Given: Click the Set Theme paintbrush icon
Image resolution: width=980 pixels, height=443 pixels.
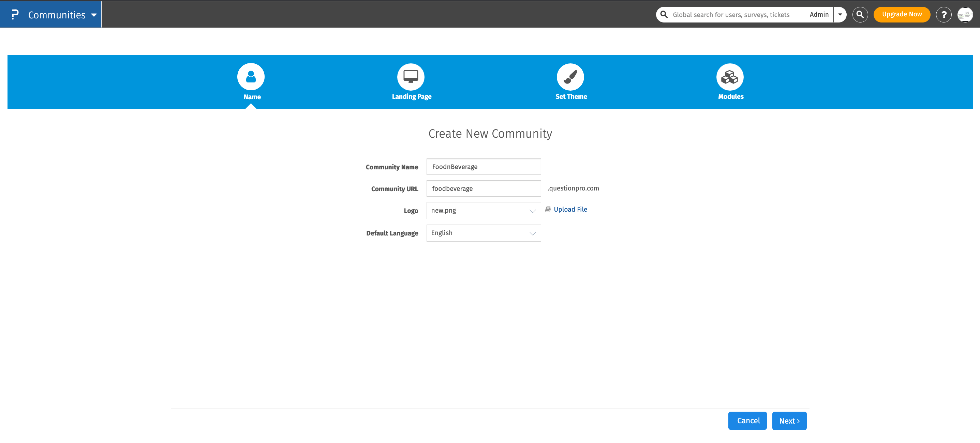Looking at the screenshot, I should click(571, 76).
